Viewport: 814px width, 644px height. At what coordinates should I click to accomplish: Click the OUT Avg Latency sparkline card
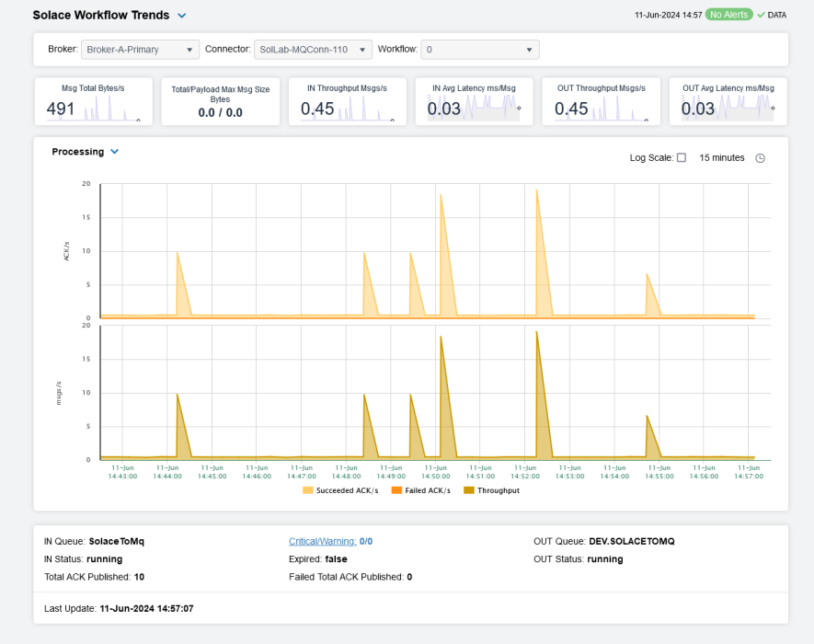(728, 101)
